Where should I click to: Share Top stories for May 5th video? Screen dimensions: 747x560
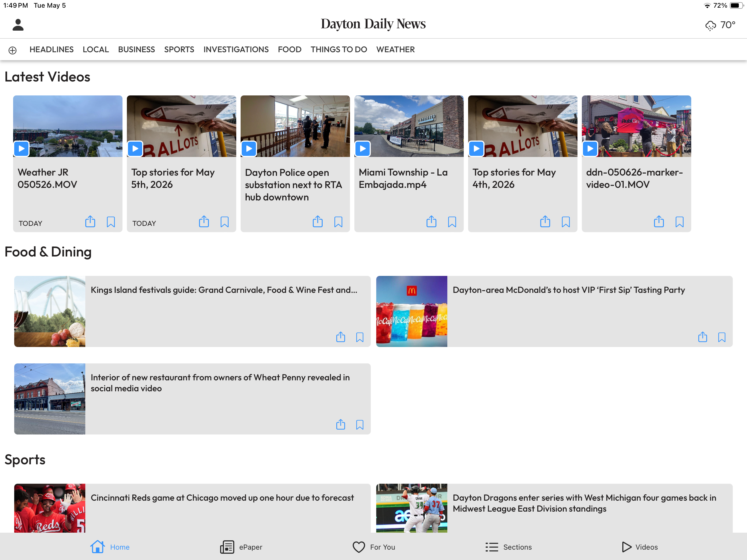coord(204,222)
